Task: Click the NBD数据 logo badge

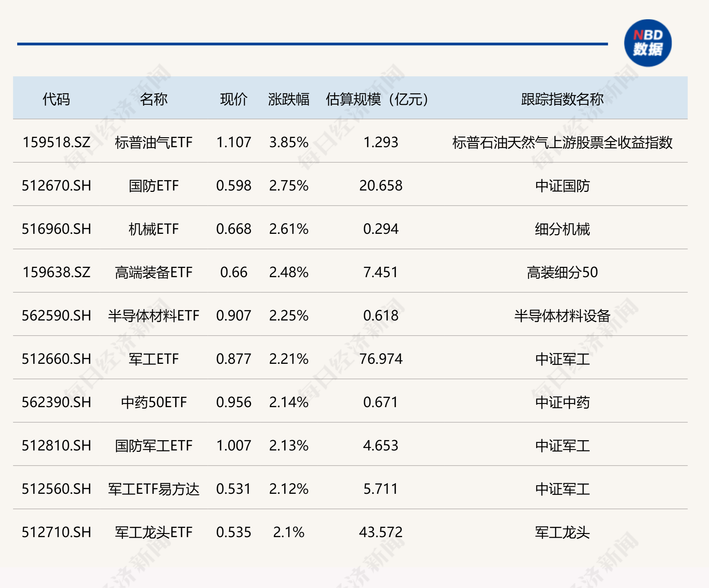Action: pos(648,43)
